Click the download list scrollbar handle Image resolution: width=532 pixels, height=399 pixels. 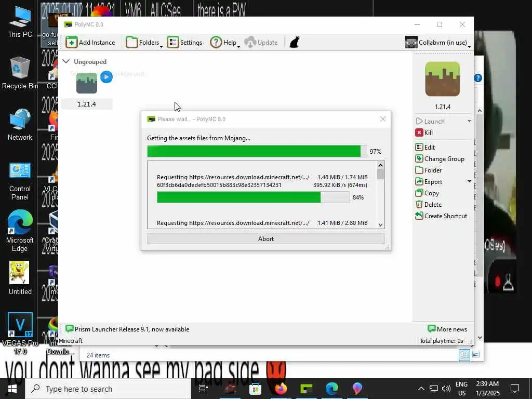380,175
